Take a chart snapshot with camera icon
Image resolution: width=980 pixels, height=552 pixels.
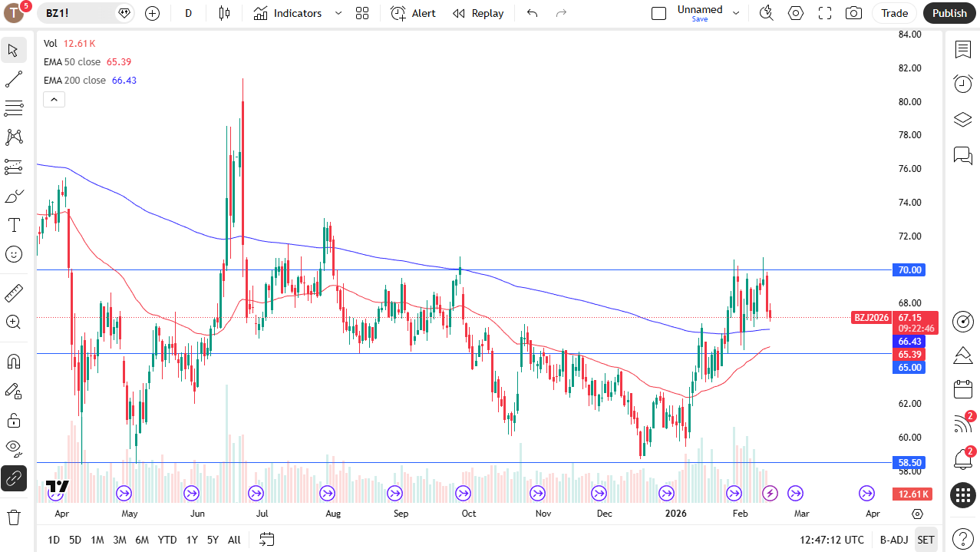[x=853, y=13]
